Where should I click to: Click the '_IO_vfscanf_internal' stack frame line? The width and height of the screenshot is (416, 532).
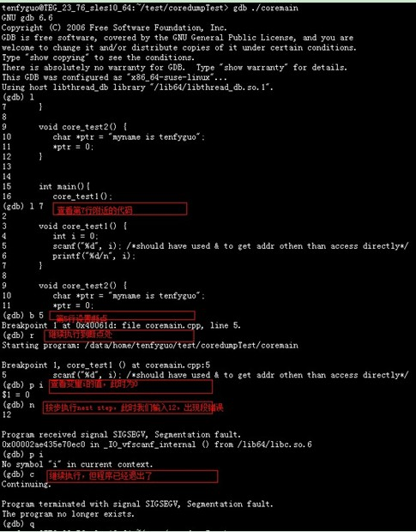coord(156,444)
